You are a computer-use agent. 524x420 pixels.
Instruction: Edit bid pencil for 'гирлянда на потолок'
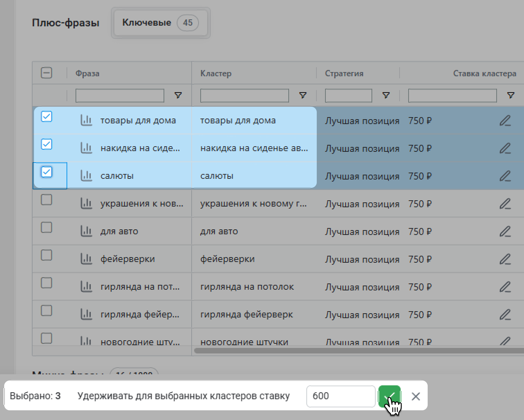point(505,287)
